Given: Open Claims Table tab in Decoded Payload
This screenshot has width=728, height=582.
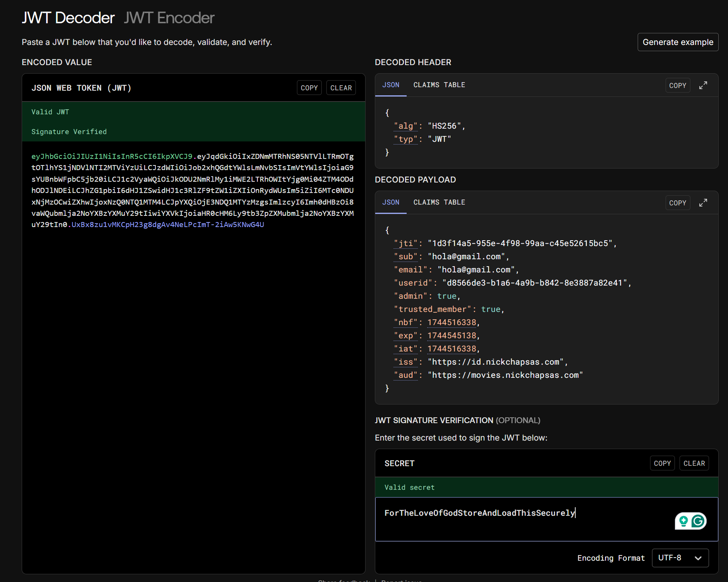Looking at the screenshot, I should 439,202.
